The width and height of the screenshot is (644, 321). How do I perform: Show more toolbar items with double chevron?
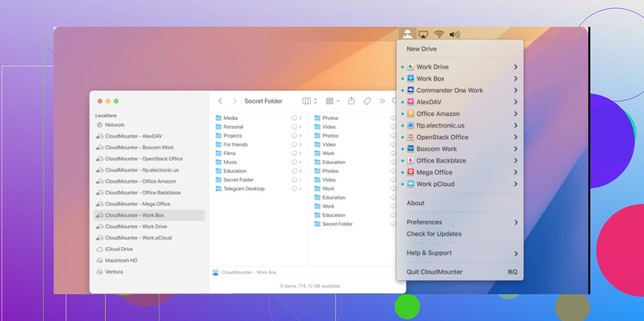[382, 101]
